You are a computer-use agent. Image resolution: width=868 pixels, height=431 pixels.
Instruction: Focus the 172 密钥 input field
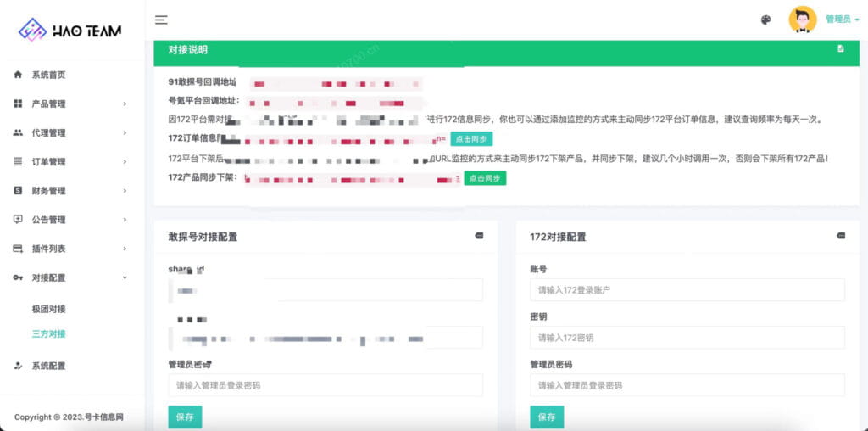687,338
